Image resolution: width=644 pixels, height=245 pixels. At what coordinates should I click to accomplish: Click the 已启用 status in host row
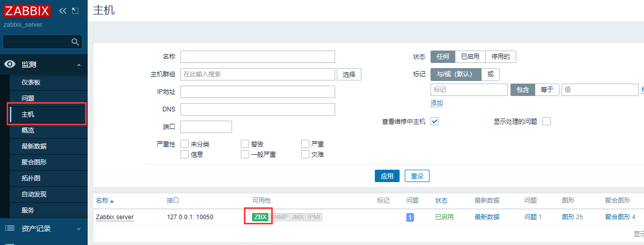(444, 217)
